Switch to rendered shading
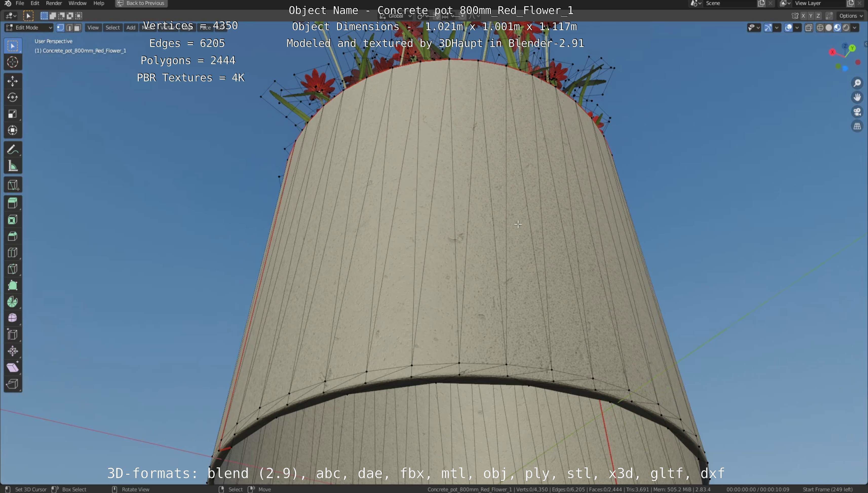This screenshot has width=868, height=493. pyautogui.click(x=846, y=28)
